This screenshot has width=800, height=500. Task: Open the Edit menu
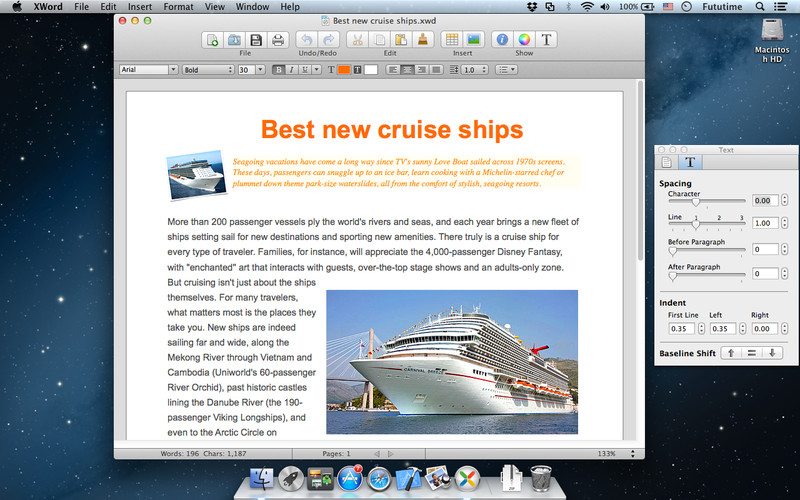(108, 7)
